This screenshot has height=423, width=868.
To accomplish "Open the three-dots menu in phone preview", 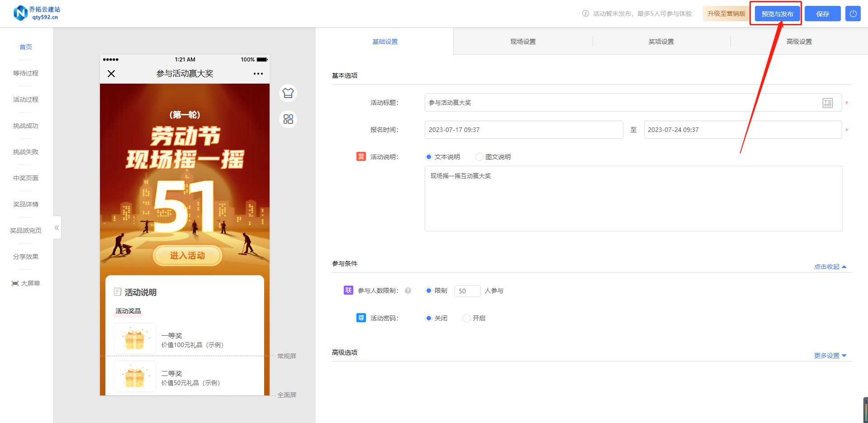I will tap(258, 74).
